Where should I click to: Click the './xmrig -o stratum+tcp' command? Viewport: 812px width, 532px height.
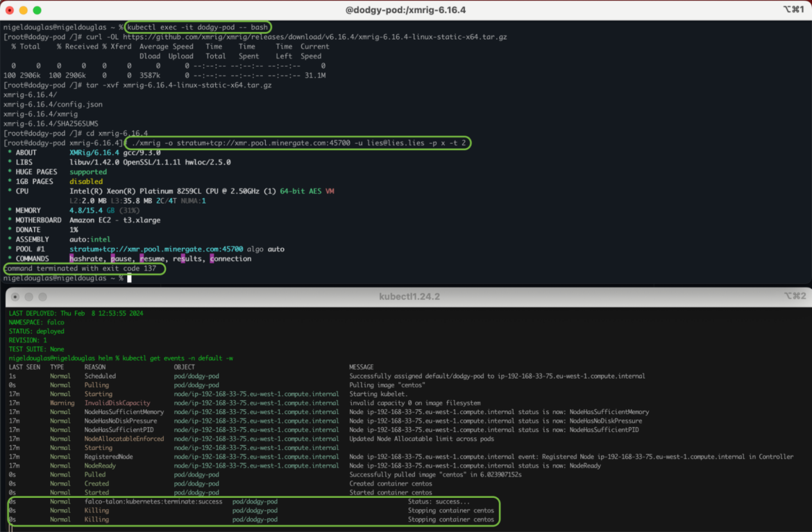[298, 143]
